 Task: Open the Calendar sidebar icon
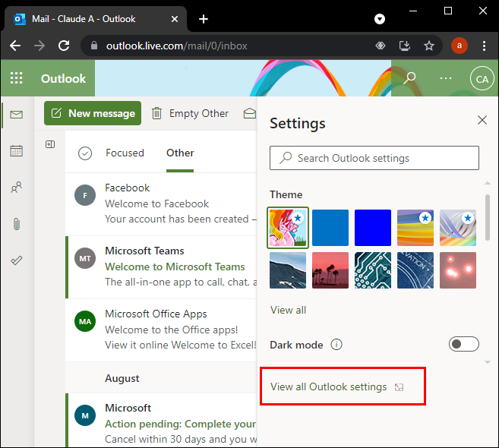pos(16,151)
